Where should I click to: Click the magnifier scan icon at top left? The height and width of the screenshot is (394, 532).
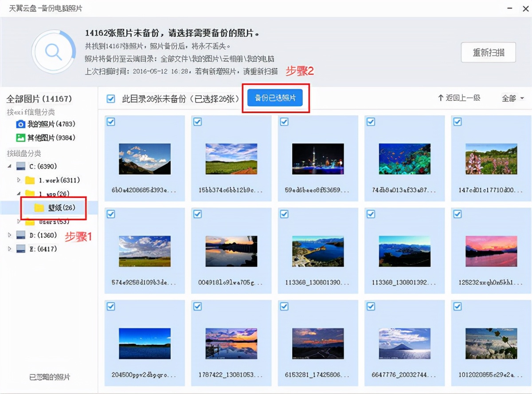54,52
